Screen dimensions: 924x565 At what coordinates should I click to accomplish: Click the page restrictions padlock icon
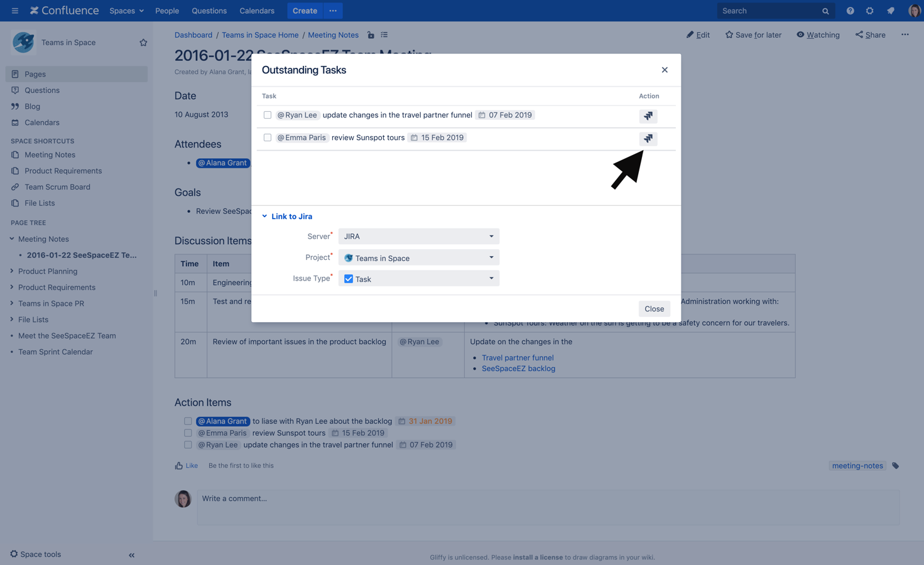click(x=371, y=35)
